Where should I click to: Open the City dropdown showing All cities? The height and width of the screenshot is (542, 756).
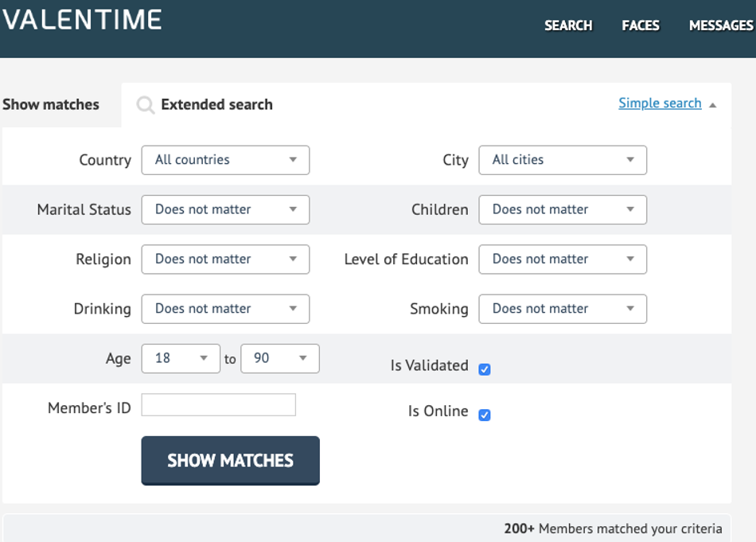click(563, 160)
